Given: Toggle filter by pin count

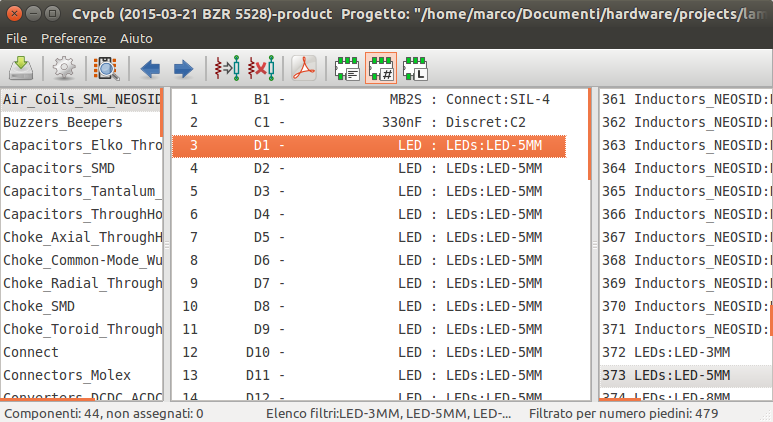Looking at the screenshot, I should click(x=381, y=68).
